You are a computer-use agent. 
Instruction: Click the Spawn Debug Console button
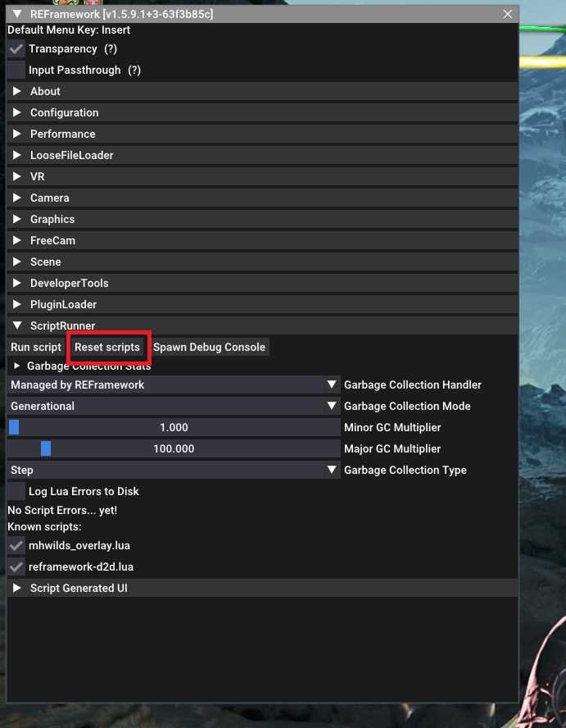pyautogui.click(x=209, y=348)
